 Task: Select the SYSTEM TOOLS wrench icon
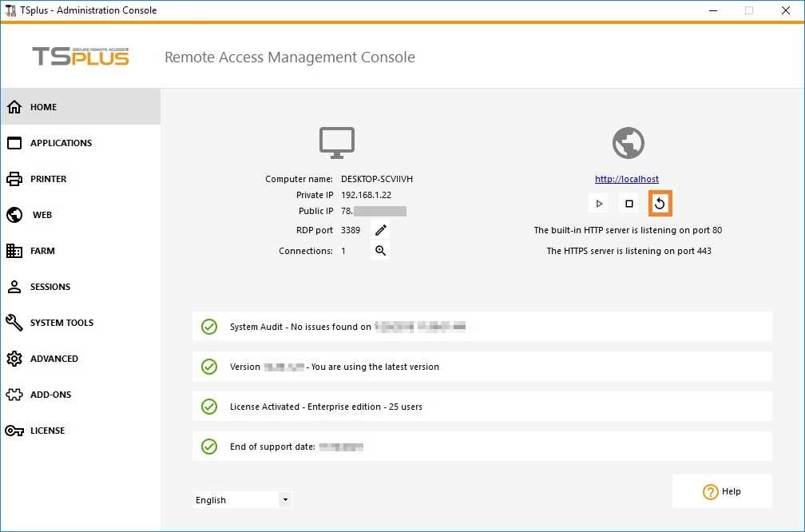click(x=14, y=322)
